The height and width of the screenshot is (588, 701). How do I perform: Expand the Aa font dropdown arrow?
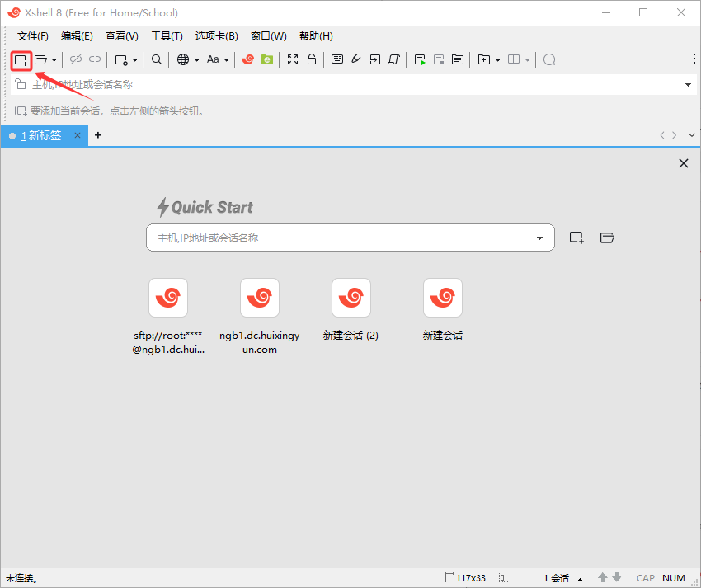pos(227,60)
